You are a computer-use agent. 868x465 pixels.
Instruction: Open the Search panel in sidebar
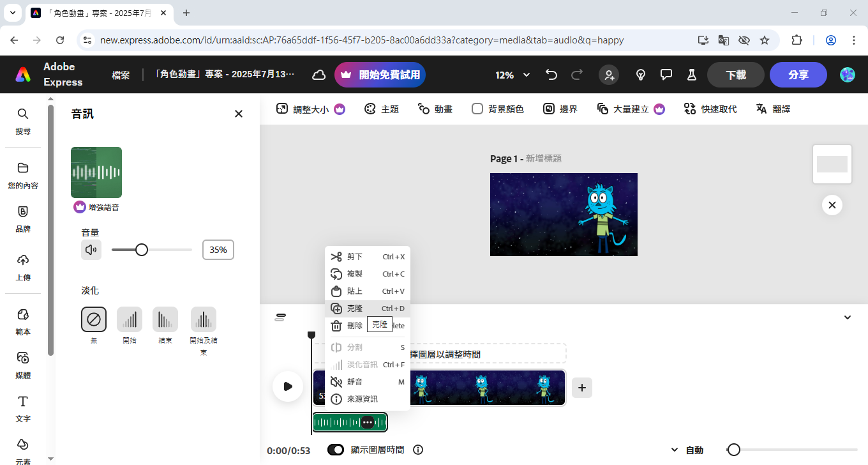coord(23,120)
